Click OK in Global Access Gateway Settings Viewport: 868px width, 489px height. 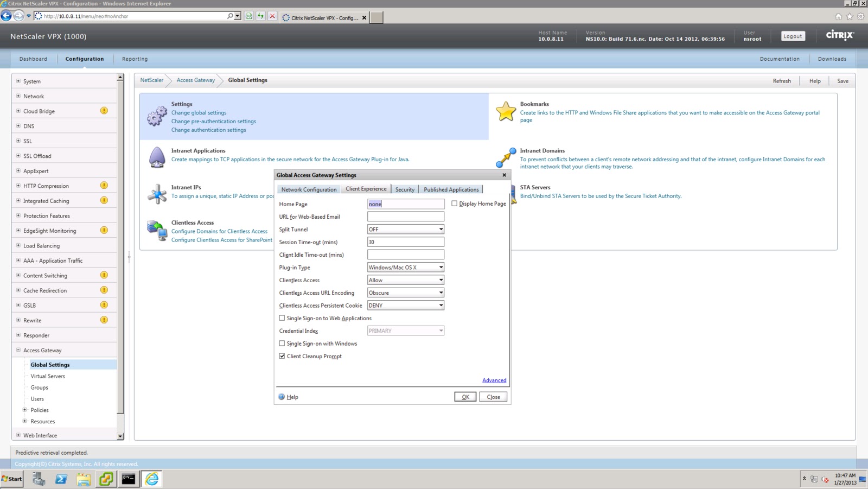(x=465, y=397)
